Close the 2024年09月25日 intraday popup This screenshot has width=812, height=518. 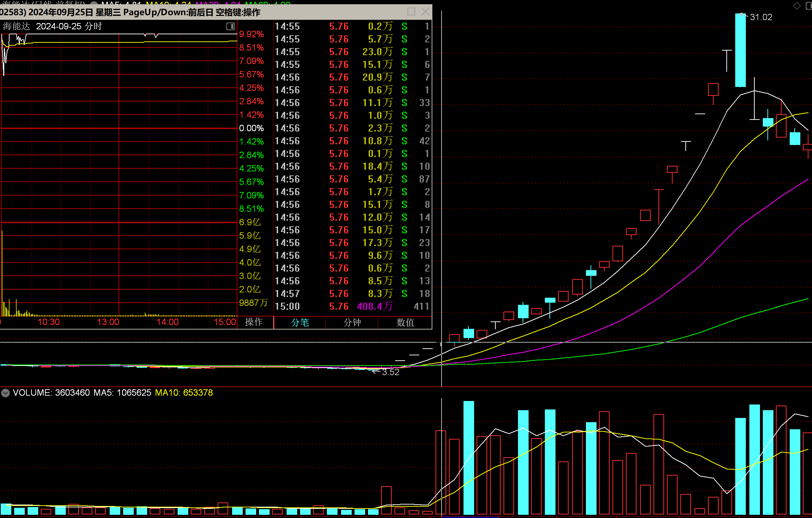coord(425,12)
